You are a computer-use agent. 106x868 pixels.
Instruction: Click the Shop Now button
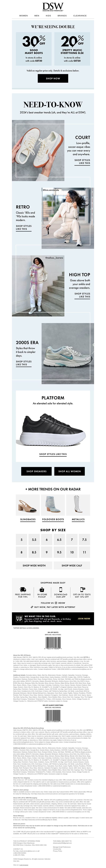(53, 78)
